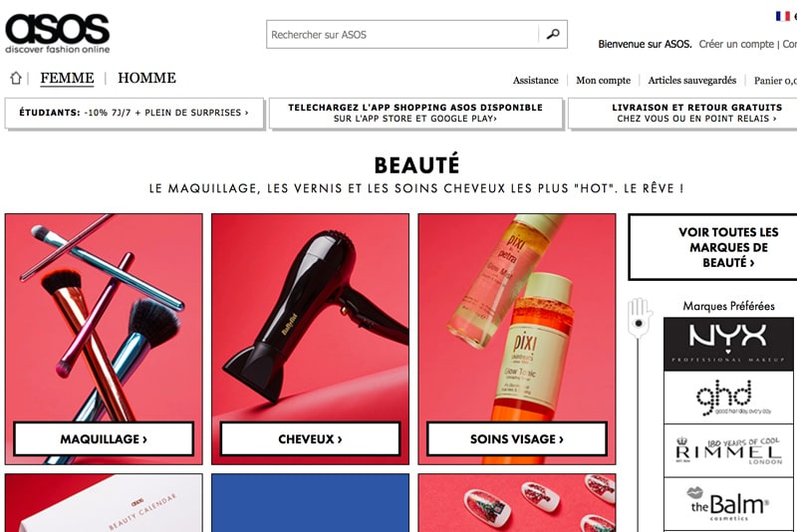
Task: Select the FEMME tab
Action: (x=67, y=79)
